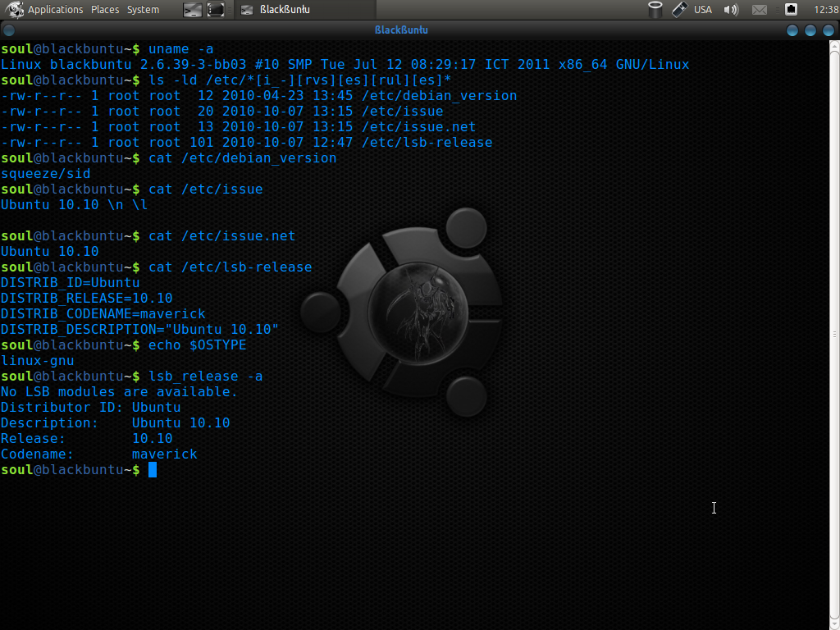Screen dimensions: 840x630
Task: Click the 'echo $OSTYPE' command
Action: coord(197,345)
